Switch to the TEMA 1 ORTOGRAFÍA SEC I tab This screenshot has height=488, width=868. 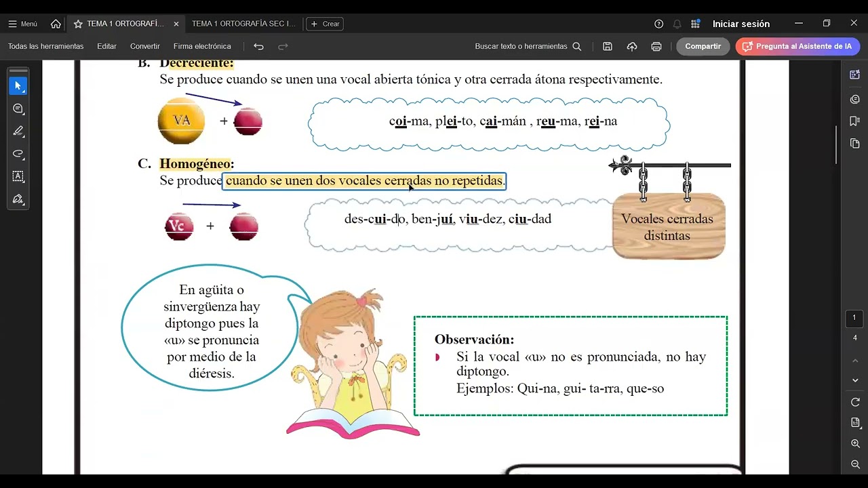tap(243, 24)
